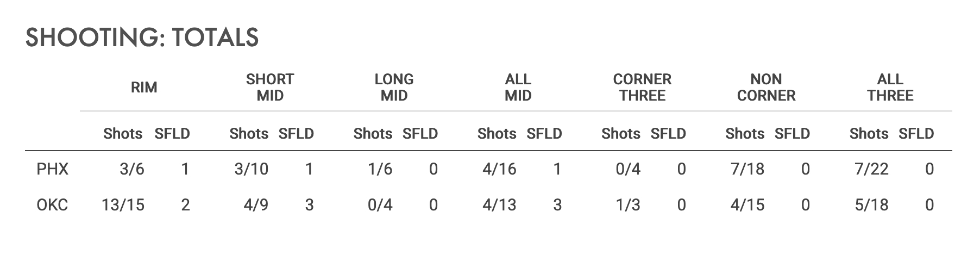Click the PHX team row label
Viewport: 980px width, 261px height.
click(x=52, y=170)
